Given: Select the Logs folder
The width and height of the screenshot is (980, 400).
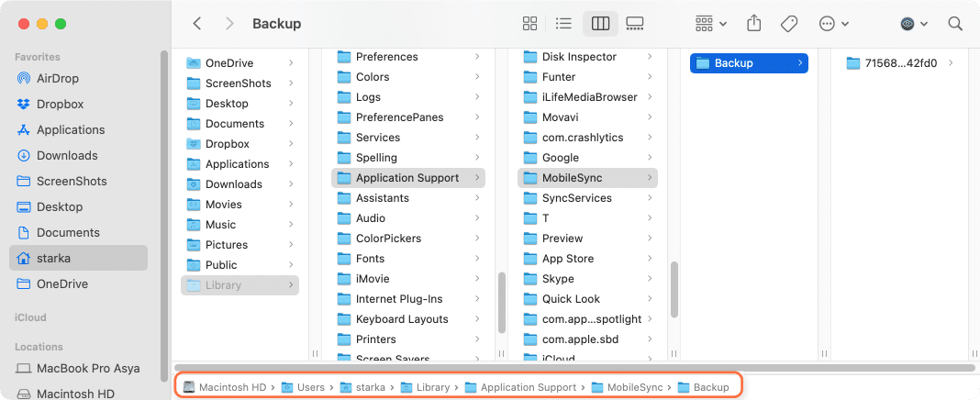Looking at the screenshot, I should pyautogui.click(x=408, y=97).
